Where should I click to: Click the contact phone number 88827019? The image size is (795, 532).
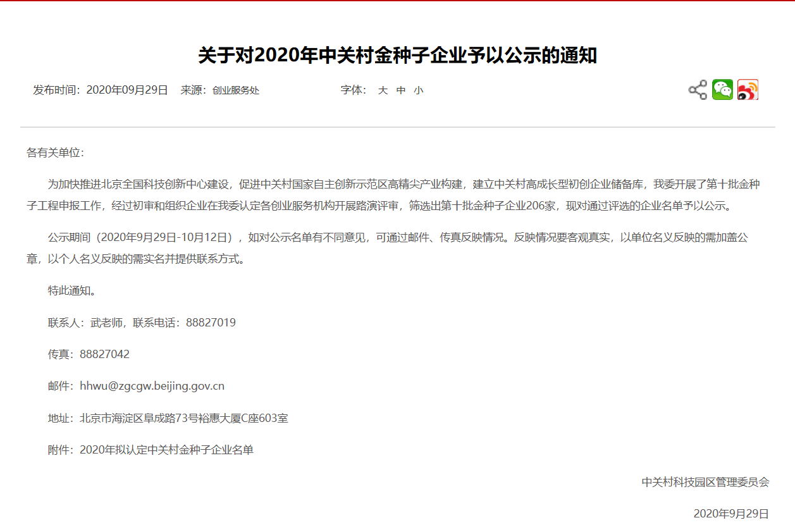coord(211,323)
